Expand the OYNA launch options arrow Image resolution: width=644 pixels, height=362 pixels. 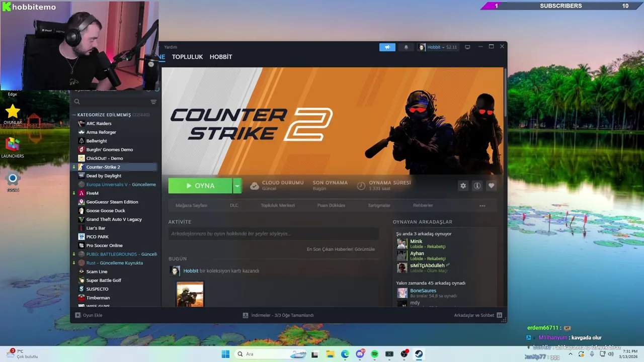click(x=237, y=186)
